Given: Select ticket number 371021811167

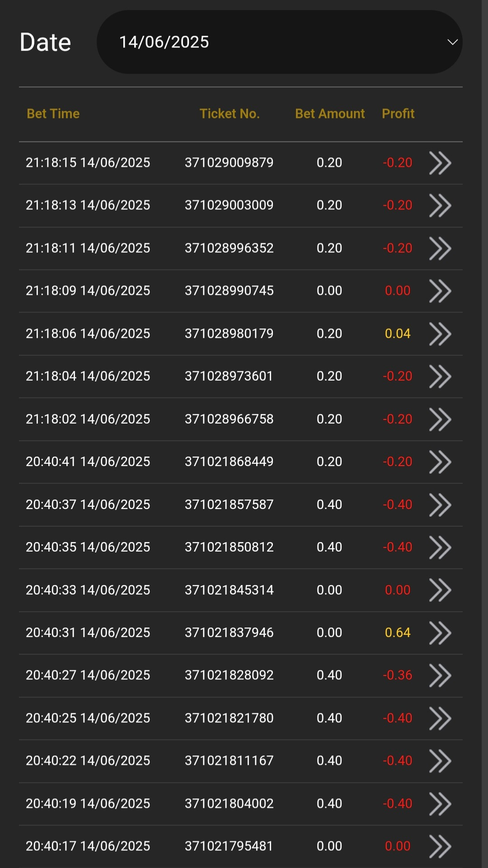Looking at the screenshot, I should pyautogui.click(x=229, y=760).
